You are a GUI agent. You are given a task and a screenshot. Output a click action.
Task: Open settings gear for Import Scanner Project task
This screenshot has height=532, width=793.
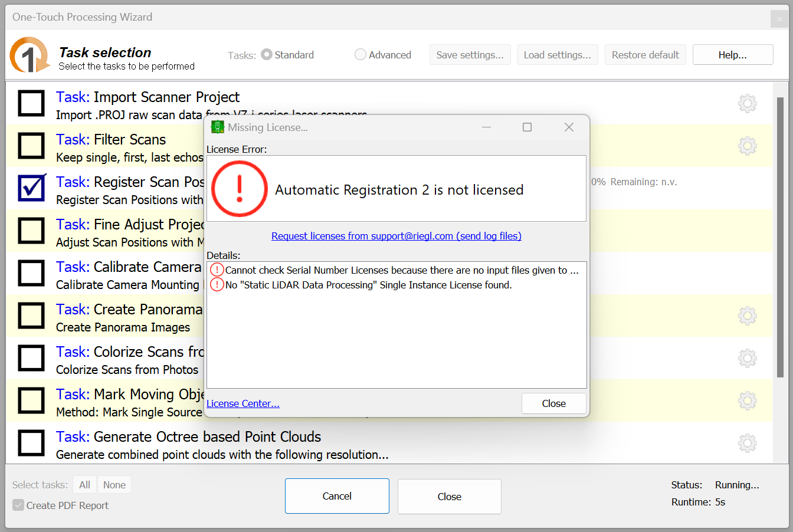tap(747, 103)
